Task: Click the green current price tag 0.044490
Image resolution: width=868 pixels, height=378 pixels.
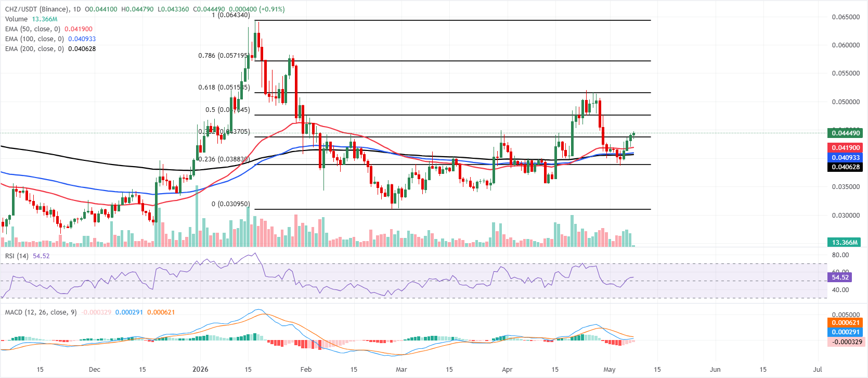Action: [845, 133]
